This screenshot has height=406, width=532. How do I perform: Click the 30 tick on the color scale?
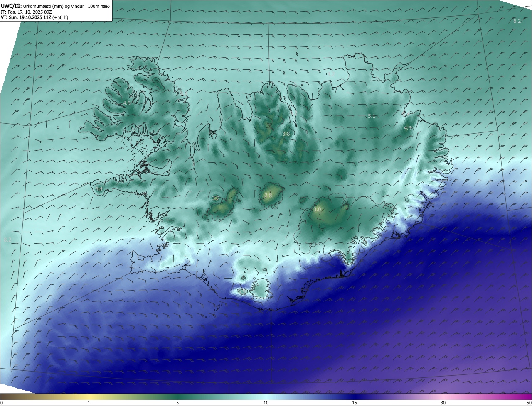click(x=443, y=403)
